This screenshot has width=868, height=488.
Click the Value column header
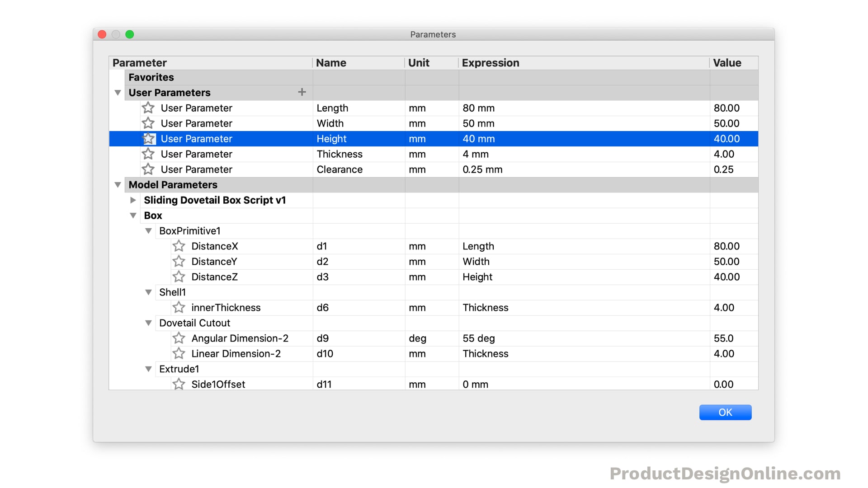click(734, 63)
